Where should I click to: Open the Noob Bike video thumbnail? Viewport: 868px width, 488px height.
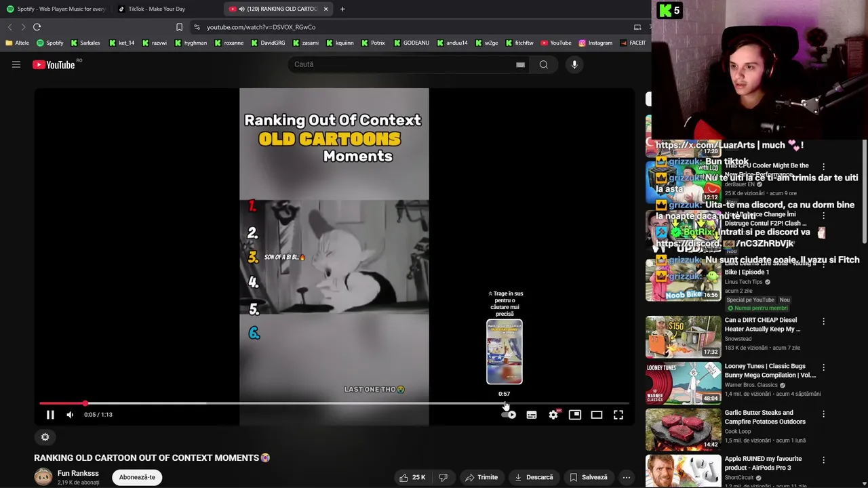683,280
